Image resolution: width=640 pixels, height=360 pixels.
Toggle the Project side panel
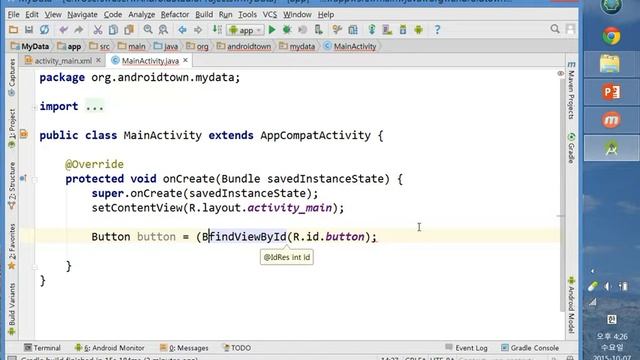point(12,129)
